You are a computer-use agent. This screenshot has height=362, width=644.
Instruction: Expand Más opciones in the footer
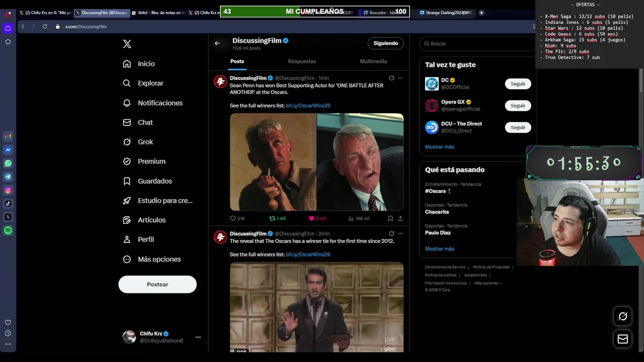tap(488, 283)
